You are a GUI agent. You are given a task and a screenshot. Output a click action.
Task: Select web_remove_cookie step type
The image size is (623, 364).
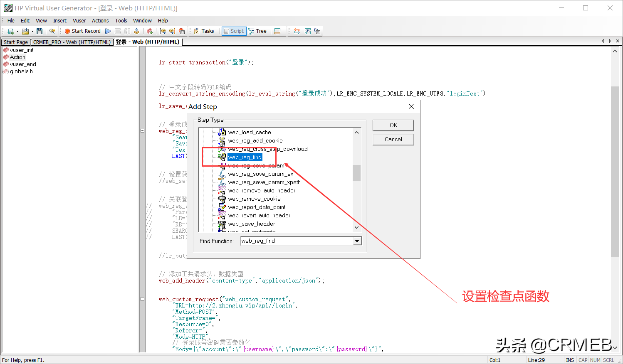(x=254, y=199)
